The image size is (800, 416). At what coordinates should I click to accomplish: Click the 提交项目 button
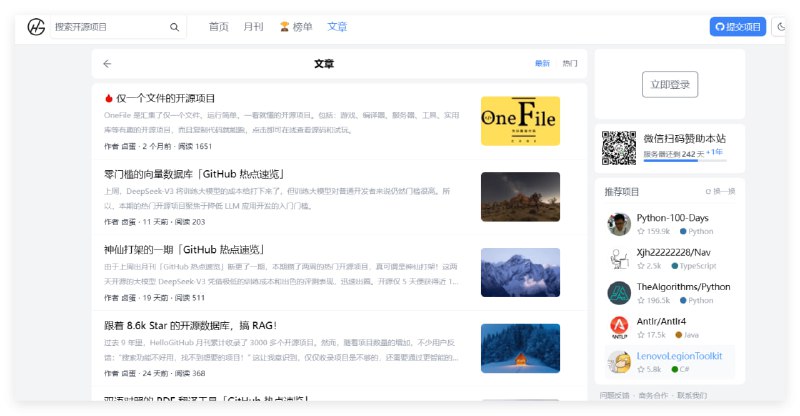(x=738, y=27)
